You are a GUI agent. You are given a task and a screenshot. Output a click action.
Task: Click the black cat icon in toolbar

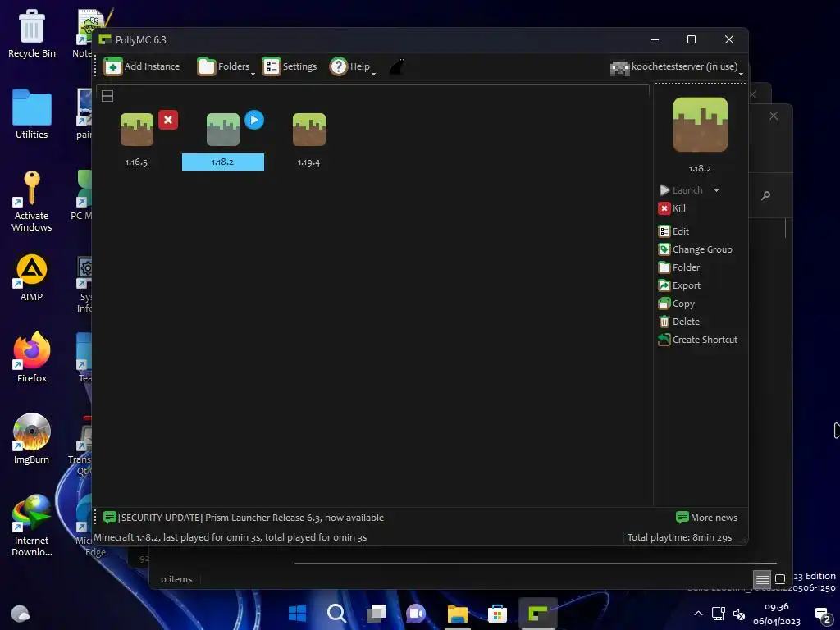point(397,67)
